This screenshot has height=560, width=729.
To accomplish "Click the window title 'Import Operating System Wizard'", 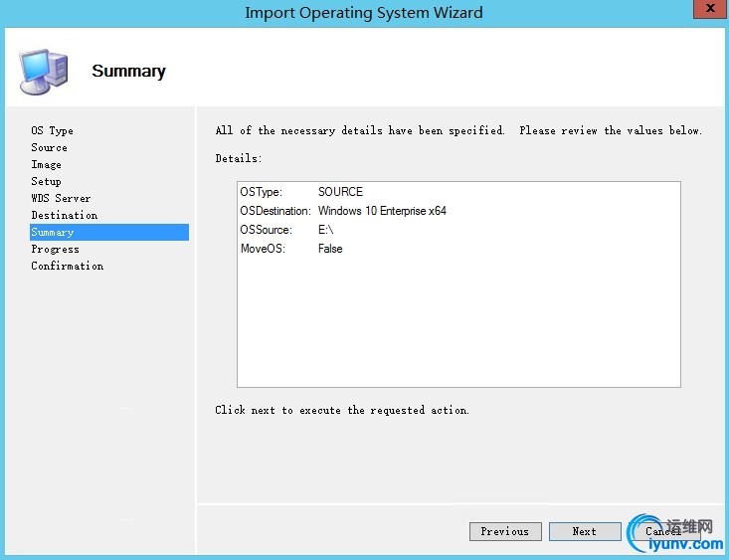I will 364,12.
